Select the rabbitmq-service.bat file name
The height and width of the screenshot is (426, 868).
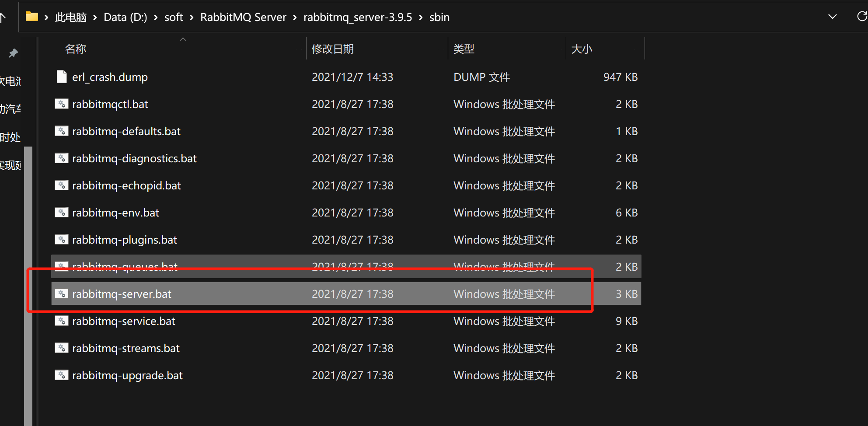pos(124,321)
